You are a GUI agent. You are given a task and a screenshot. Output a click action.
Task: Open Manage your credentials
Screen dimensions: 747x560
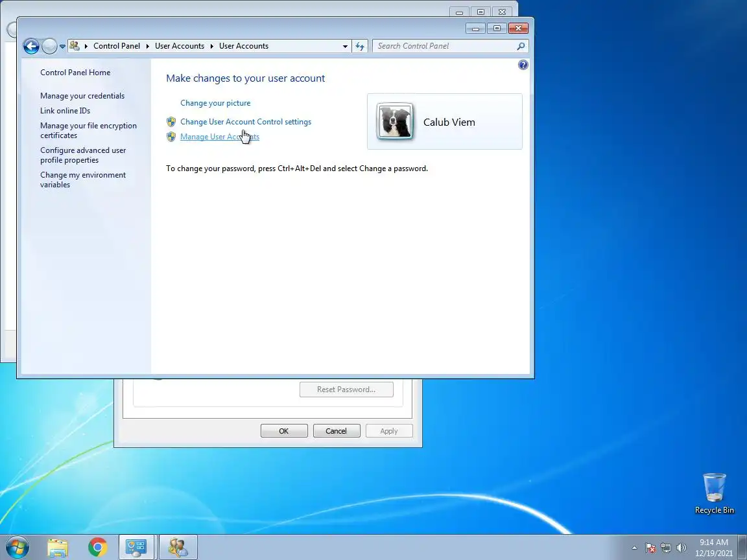[x=82, y=96]
